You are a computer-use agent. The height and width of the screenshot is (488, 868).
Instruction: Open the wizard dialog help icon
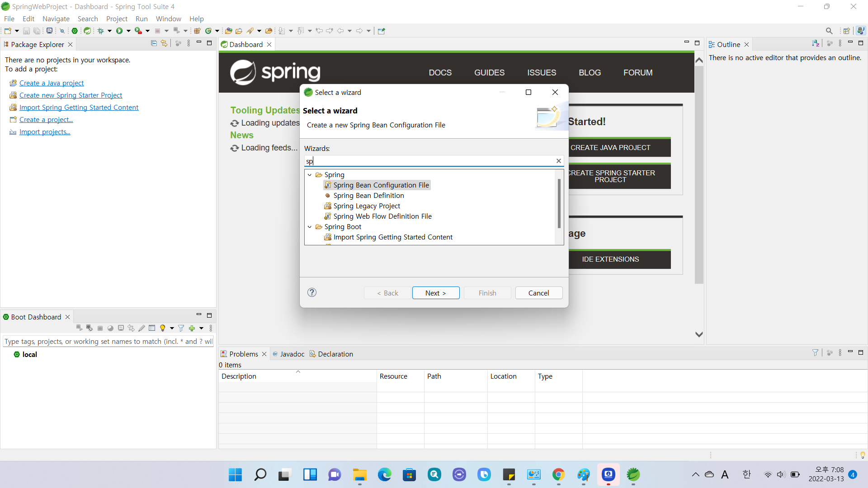point(312,292)
